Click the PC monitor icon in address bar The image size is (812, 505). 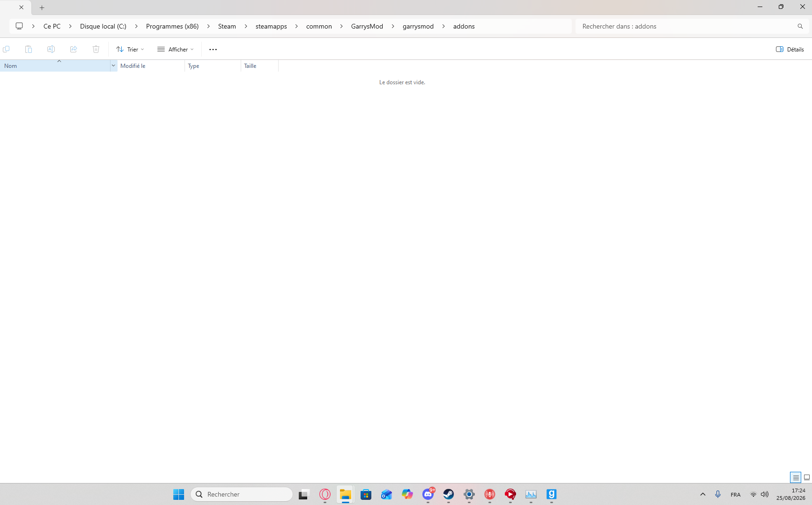click(x=19, y=26)
